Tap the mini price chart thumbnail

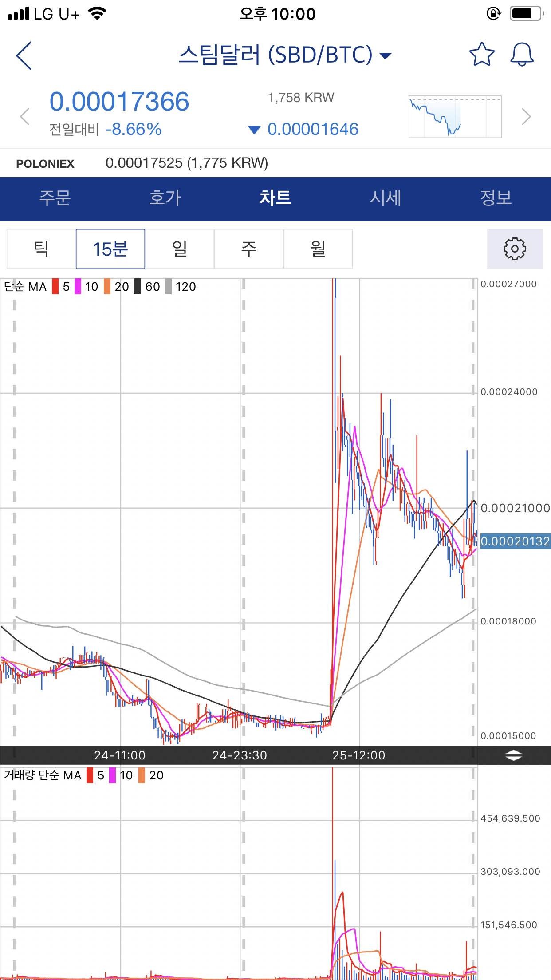455,117
